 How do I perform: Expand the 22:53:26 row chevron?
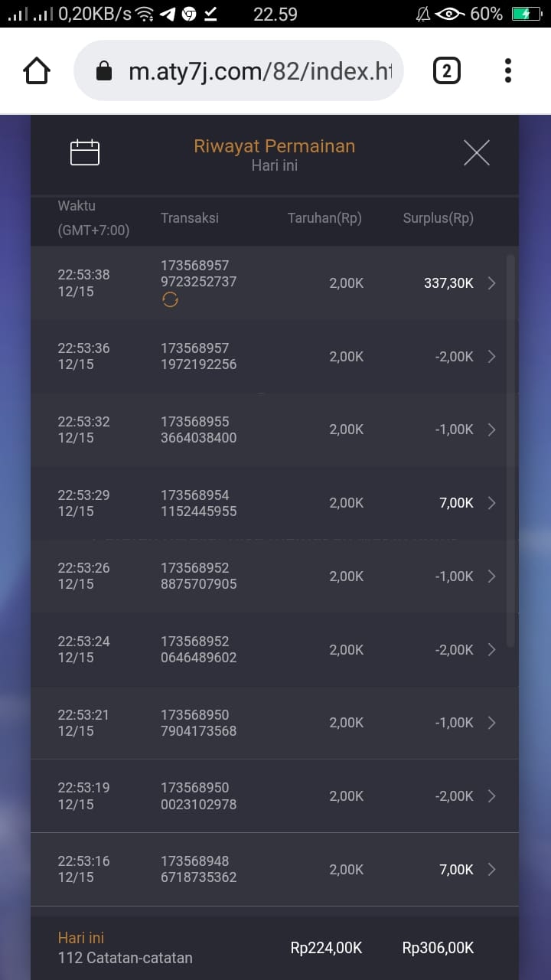pyautogui.click(x=492, y=577)
